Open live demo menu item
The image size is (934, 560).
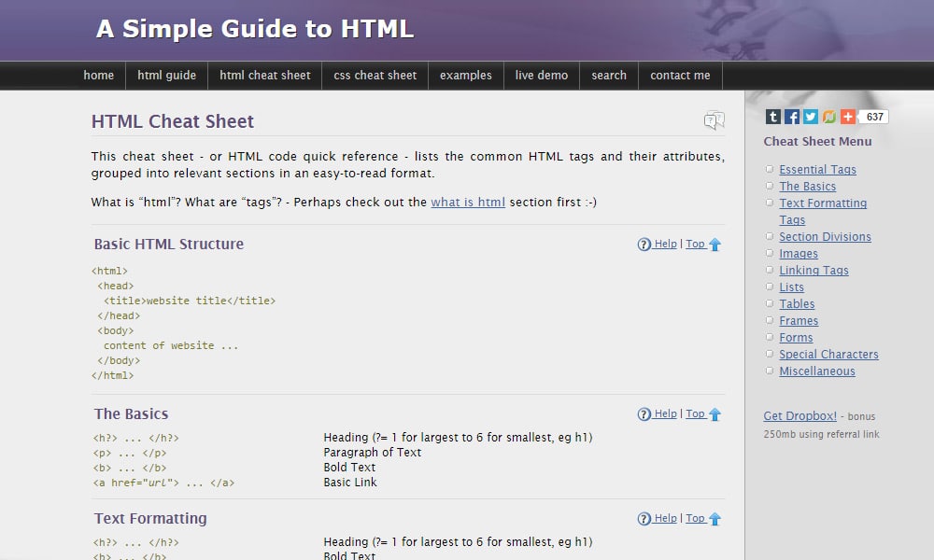pyautogui.click(x=542, y=76)
